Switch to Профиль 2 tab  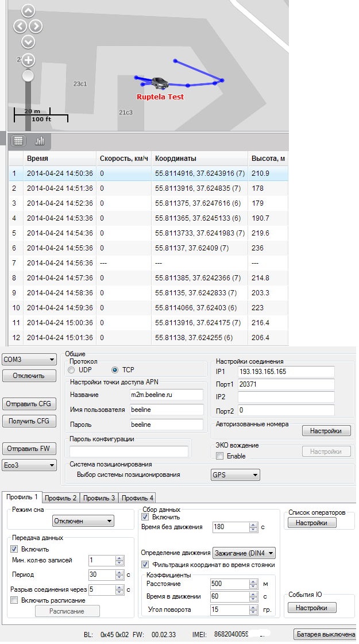coord(60,498)
